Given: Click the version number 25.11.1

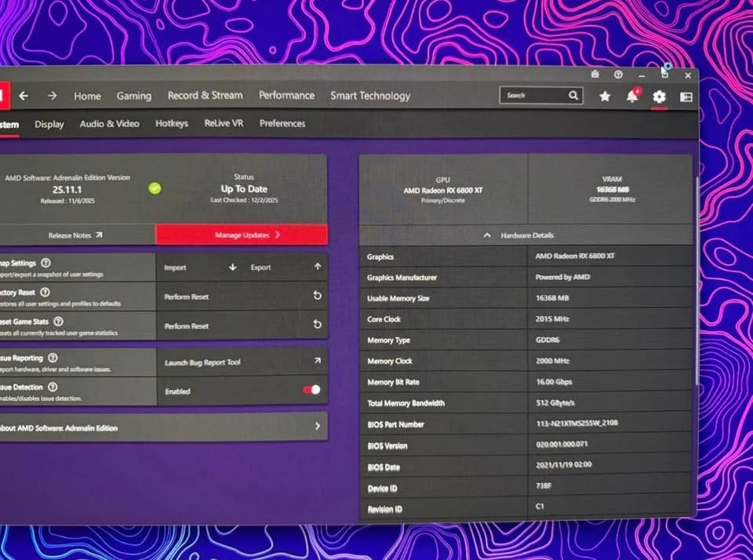Looking at the screenshot, I should click(x=67, y=190).
